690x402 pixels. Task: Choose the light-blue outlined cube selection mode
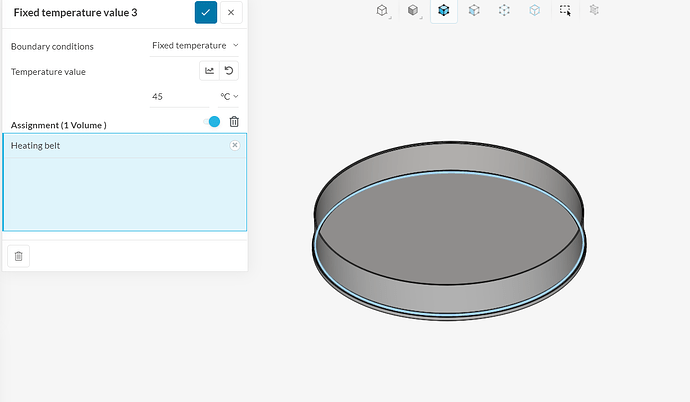tap(535, 11)
